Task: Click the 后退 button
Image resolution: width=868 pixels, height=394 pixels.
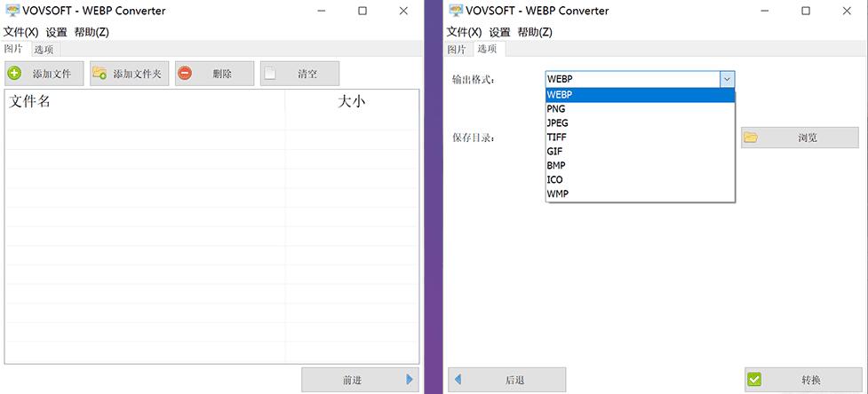Action: [x=507, y=380]
